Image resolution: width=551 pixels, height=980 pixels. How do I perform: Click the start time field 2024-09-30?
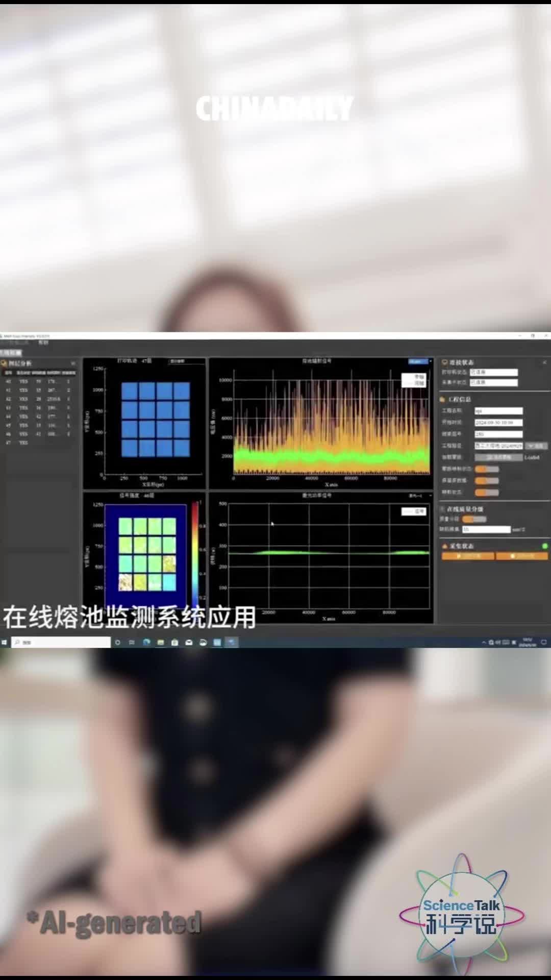[x=498, y=422]
